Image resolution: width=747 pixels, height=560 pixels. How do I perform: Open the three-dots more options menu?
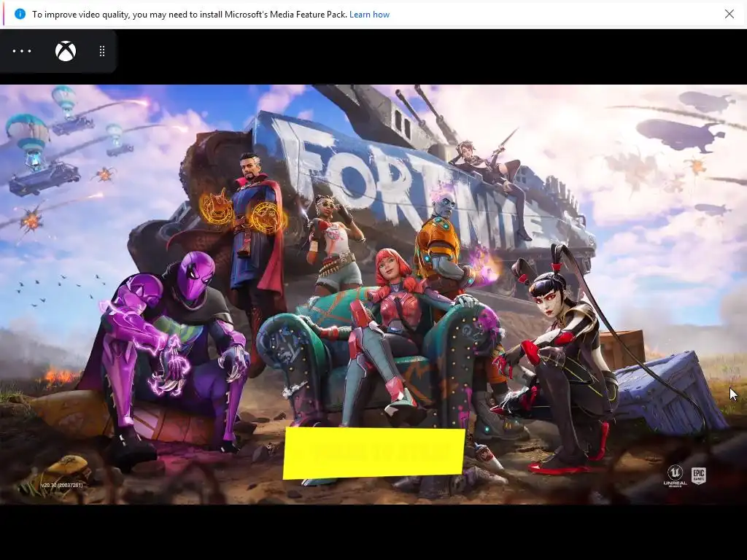pyautogui.click(x=22, y=51)
